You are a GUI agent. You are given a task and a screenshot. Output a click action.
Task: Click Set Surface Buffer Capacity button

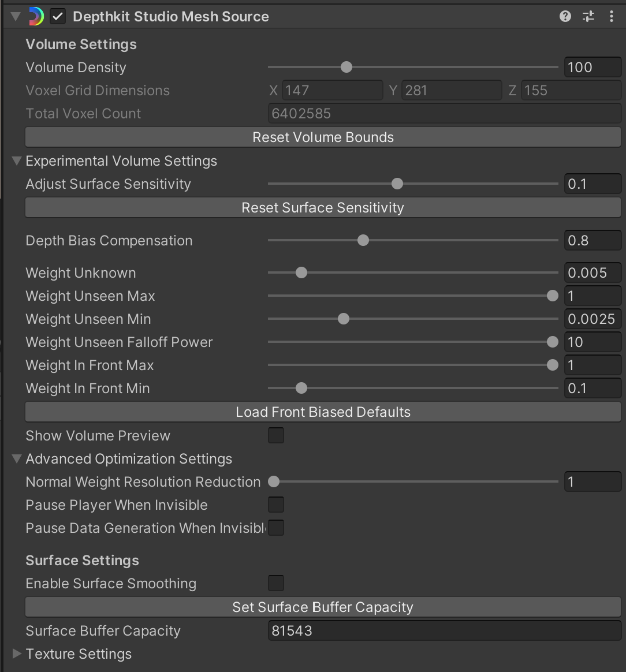click(323, 607)
